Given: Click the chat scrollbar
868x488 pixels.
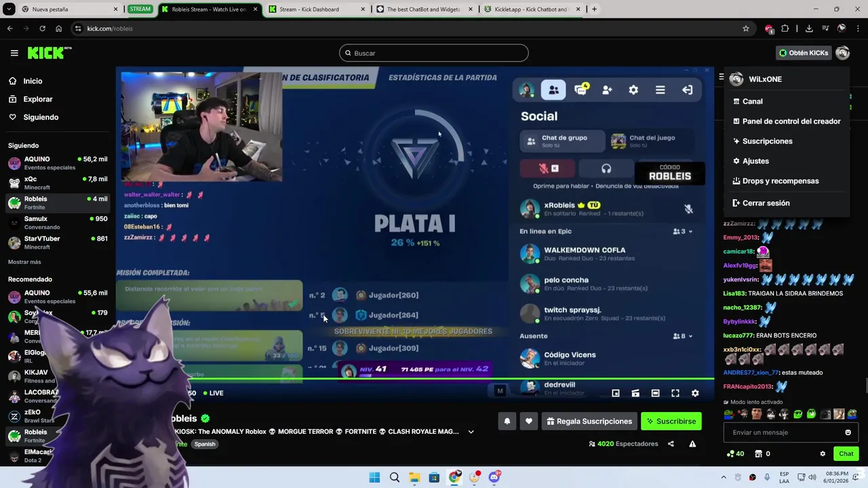Looking at the screenshot, I should click(865, 386).
